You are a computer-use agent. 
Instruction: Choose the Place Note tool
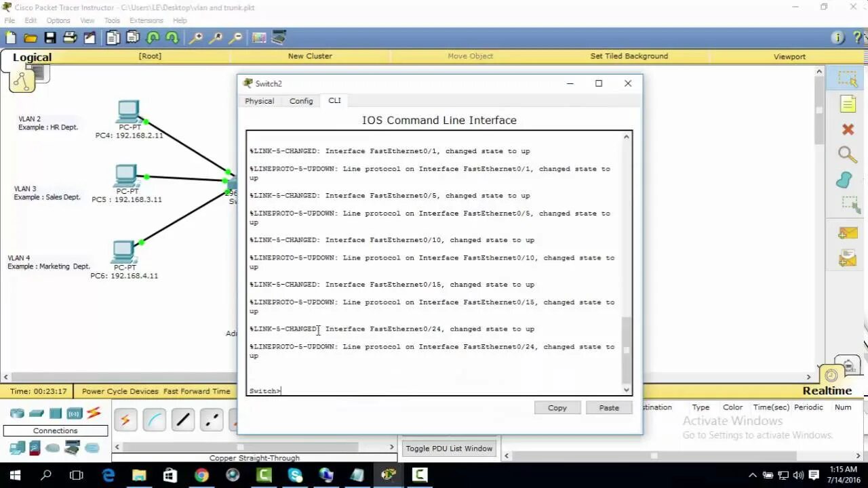point(848,104)
